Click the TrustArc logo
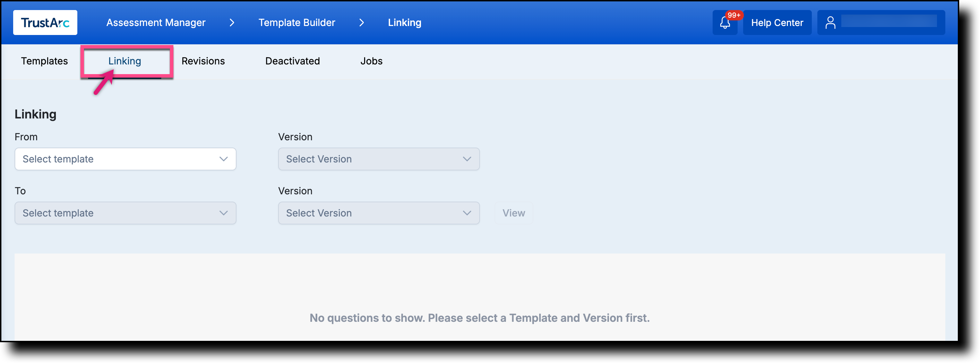Viewport: 980px width, 363px height. pos(45,22)
